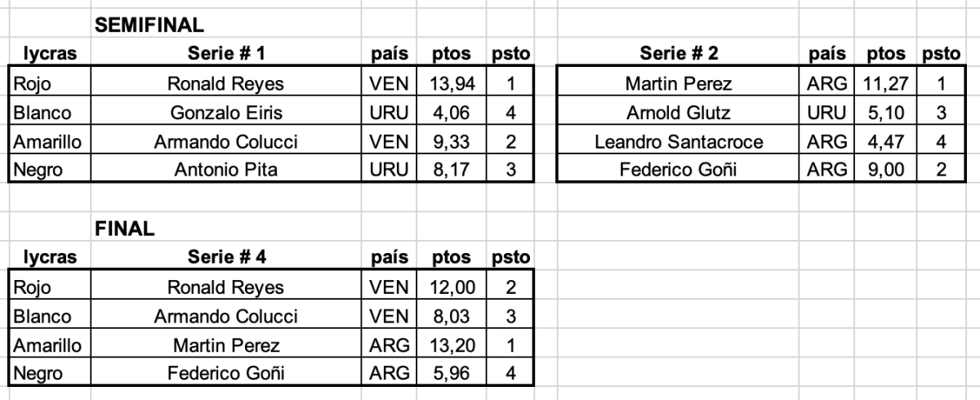Click the score cell showing 13,94
This screenshot has width=980, height=400.
coord(449,82)
